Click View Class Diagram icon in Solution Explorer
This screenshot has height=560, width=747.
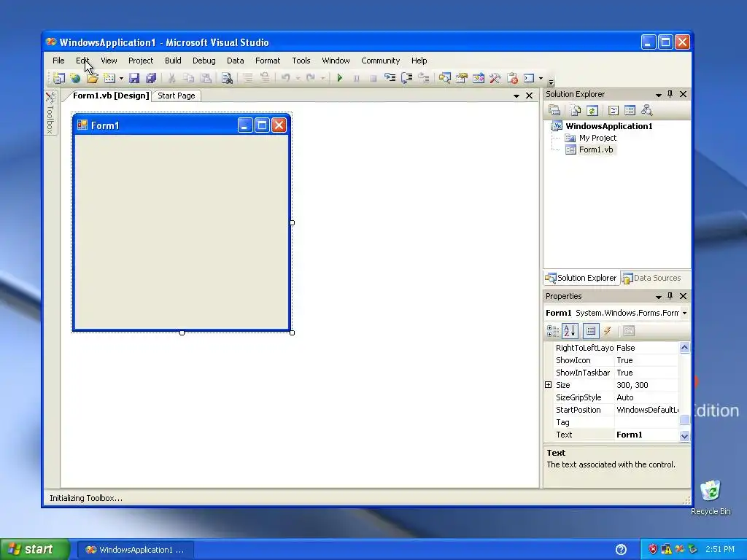(646, 111)
